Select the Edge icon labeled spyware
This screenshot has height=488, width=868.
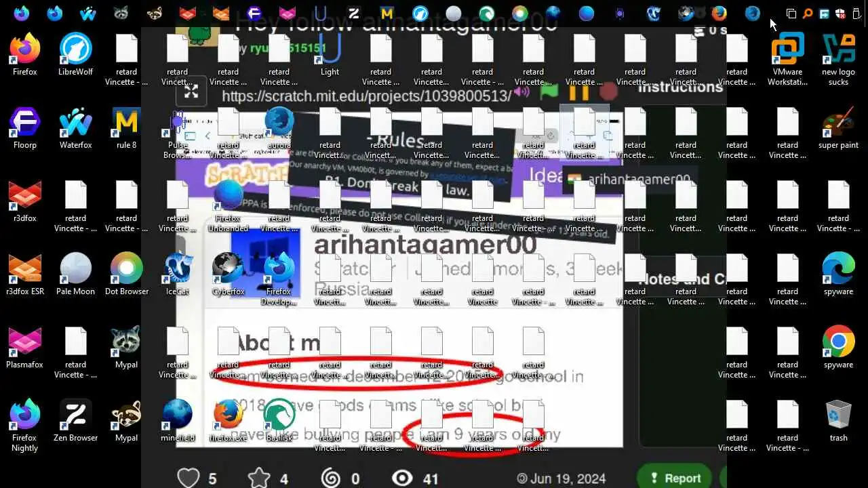tap(838, 274)
